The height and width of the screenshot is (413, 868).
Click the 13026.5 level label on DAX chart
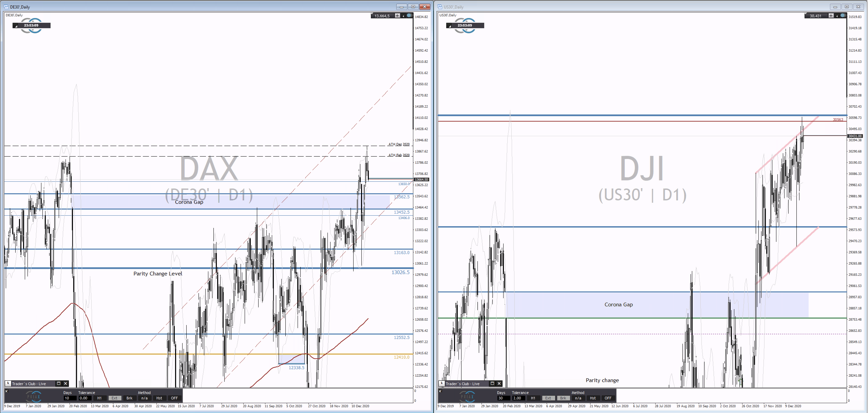401,272
